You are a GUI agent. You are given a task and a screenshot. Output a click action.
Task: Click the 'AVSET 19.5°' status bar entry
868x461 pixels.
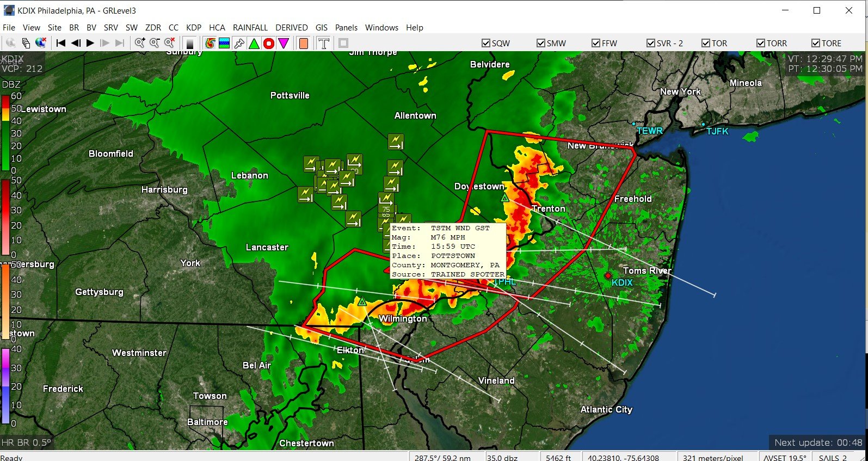784,457
